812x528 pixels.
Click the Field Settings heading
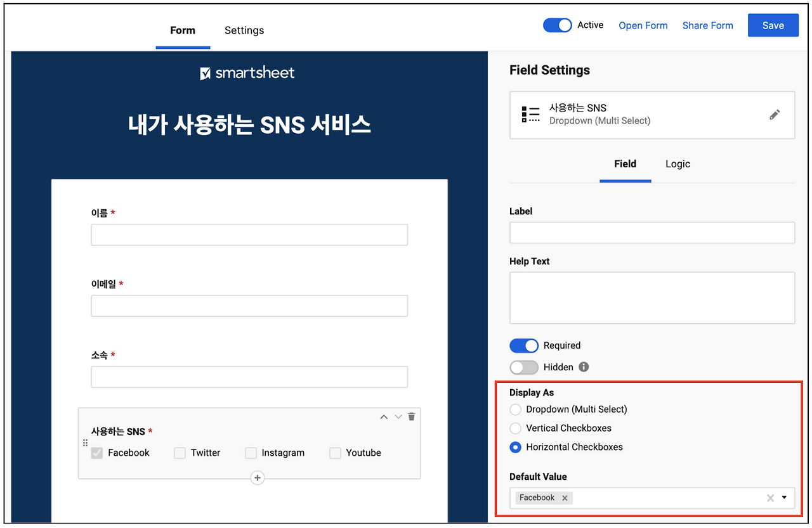(x=549, y=70)
